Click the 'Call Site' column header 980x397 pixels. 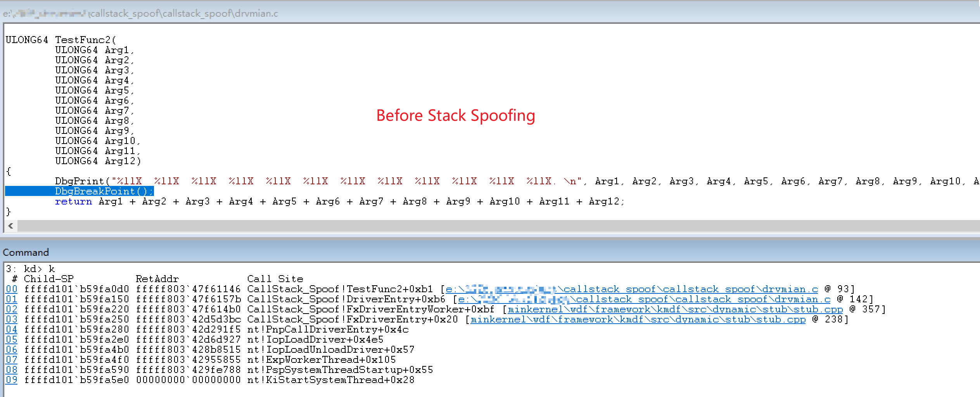(275, 279)
